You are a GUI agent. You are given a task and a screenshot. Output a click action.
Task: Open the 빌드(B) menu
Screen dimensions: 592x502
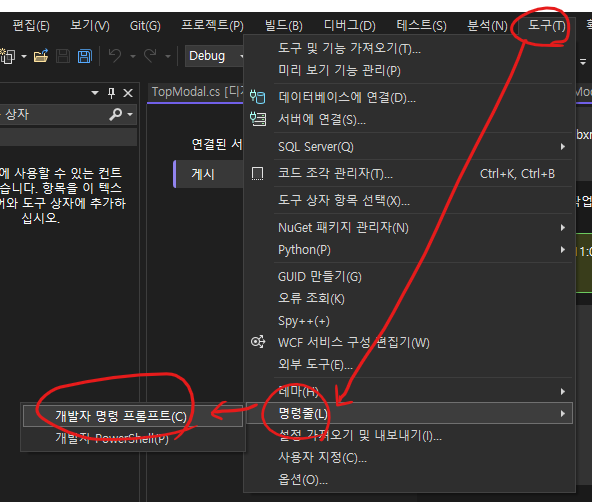[284, 26]
